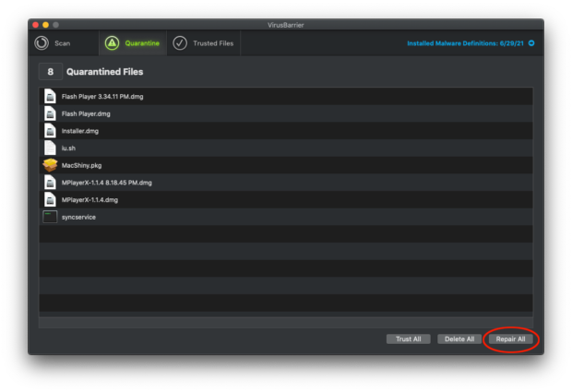Click the iu.sh document icon
The image size is (572, 392).
pos(50,148)
